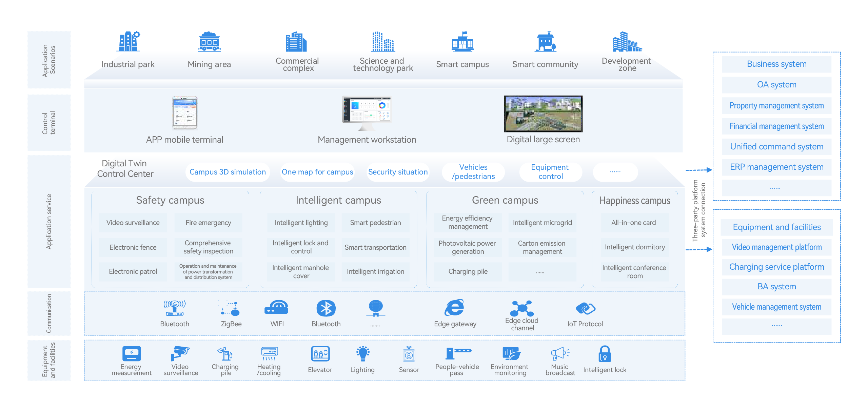
Task: Click the Sensor device icon
Action: 409,354
